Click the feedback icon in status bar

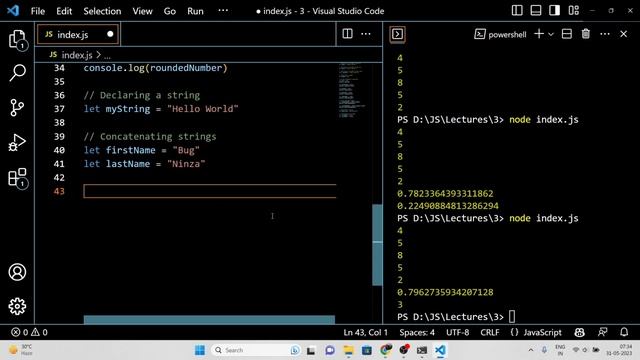602,332
